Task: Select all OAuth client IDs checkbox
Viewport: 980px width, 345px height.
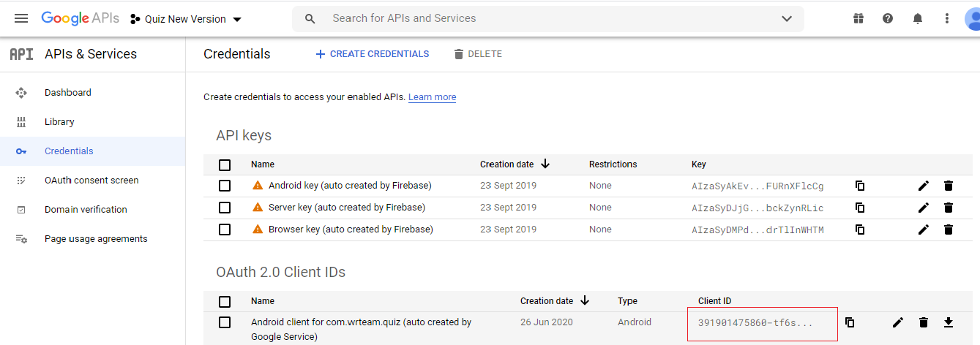Action: point(225,301)
